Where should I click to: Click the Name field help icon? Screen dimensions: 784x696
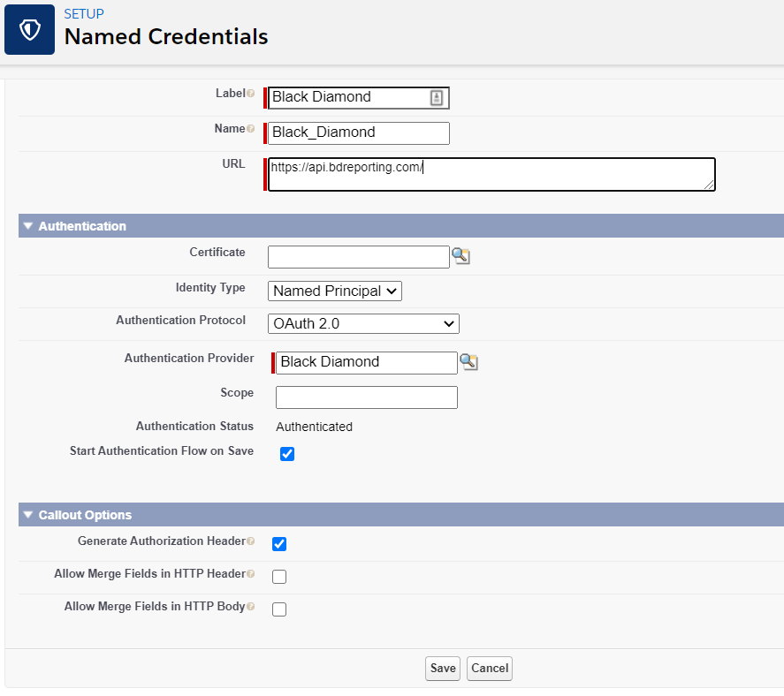(x=250, y=129)
